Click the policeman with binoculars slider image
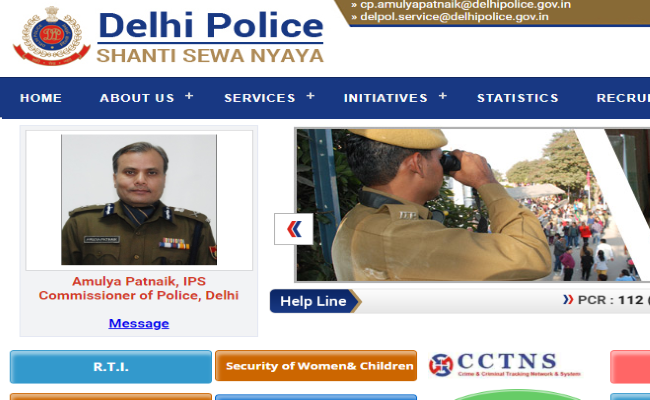 click(x=473, y=205)
